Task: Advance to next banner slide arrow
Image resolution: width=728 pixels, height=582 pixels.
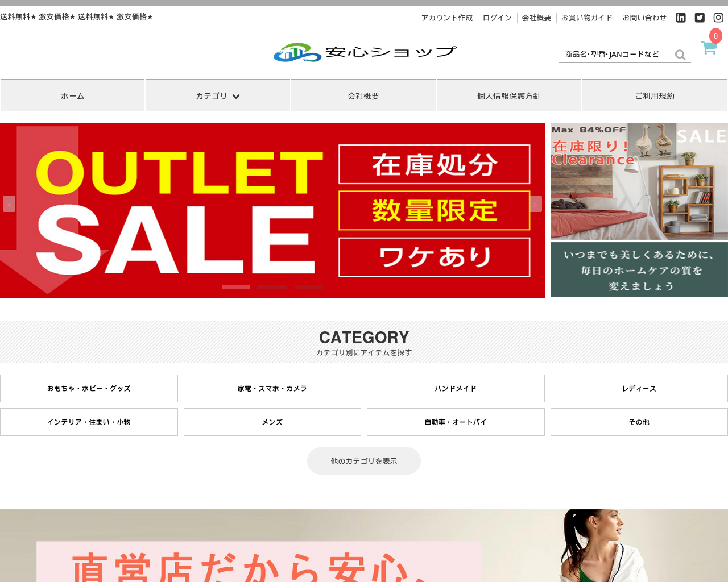Action: (536, 204)
